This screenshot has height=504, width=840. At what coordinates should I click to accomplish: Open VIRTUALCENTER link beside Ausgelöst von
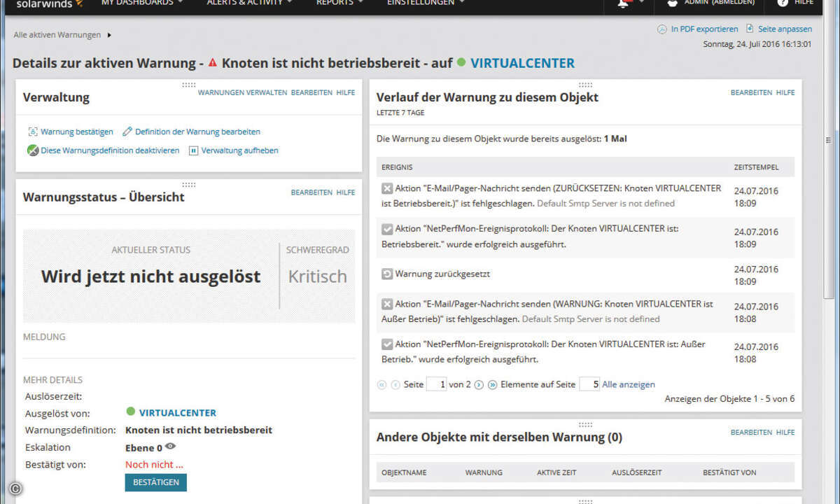(x=178, y=413)
